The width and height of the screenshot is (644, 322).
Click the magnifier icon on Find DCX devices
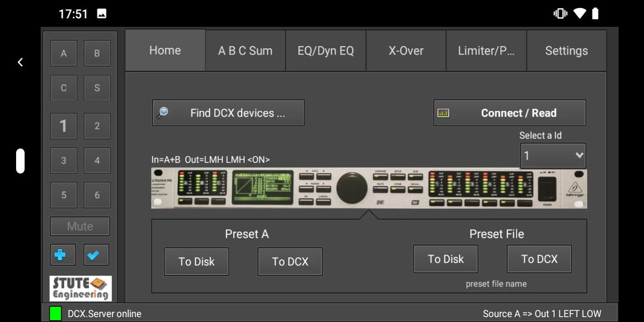162,113
